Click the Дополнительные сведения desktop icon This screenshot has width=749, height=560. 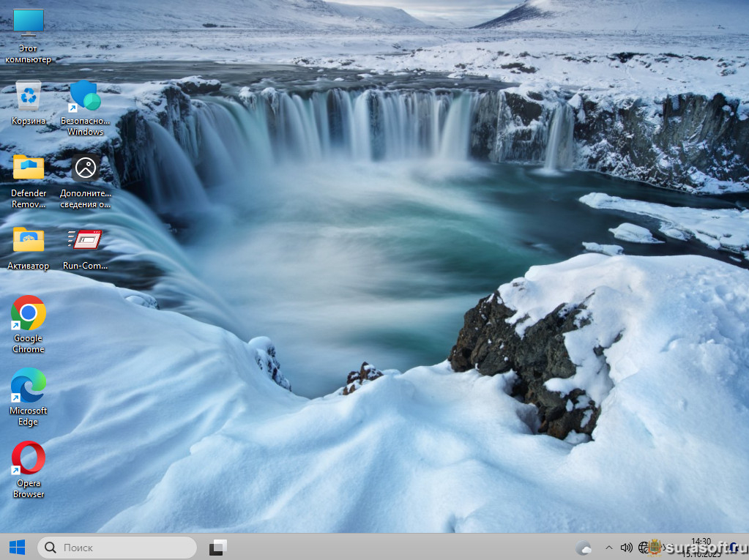point(86,168)
